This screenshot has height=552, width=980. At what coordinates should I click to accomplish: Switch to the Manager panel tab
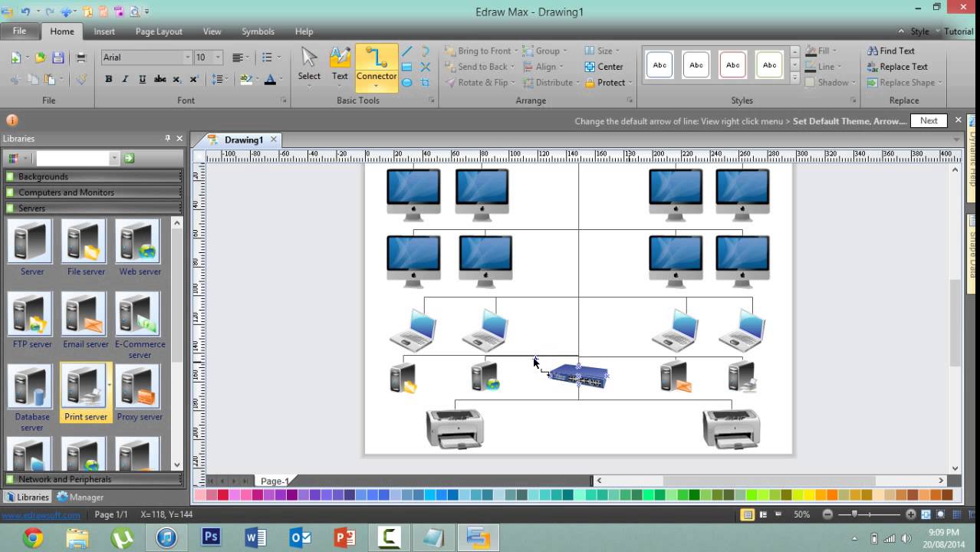pyautogui.click(x=80, y=497)
